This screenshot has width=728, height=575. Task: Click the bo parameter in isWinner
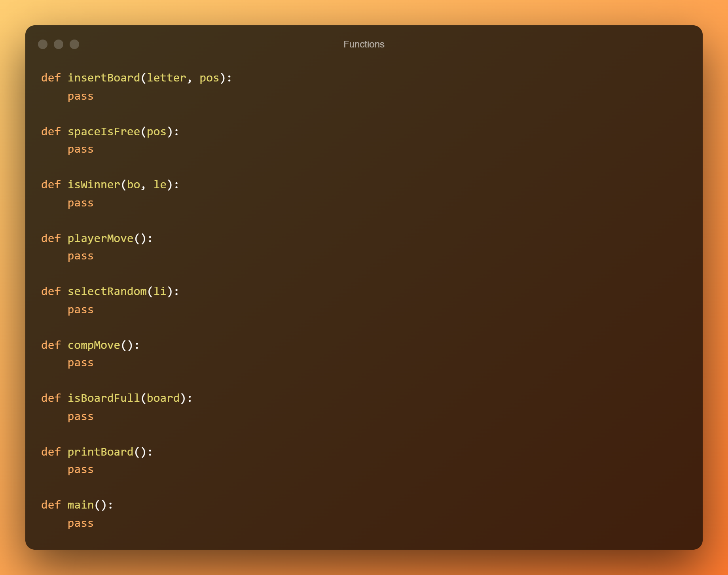coord(133,184)
